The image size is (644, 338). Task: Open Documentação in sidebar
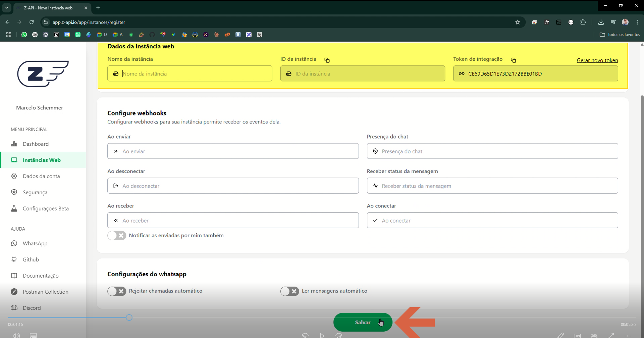click(43, 276)
